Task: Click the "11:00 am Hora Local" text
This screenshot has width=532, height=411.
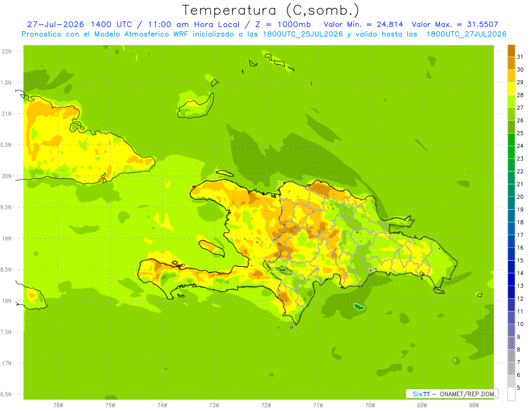Action: [x=194, y=24]
